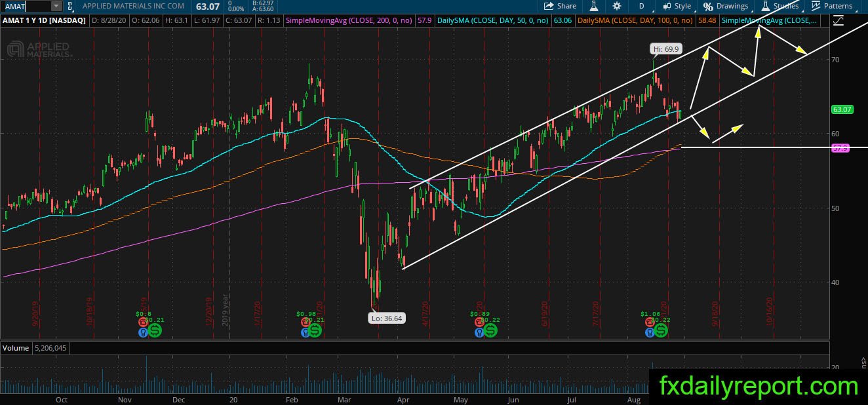This screenshot has height=405, width=868.
Task: Click the May blue lightbulb event icon
Action: (480, 333)
